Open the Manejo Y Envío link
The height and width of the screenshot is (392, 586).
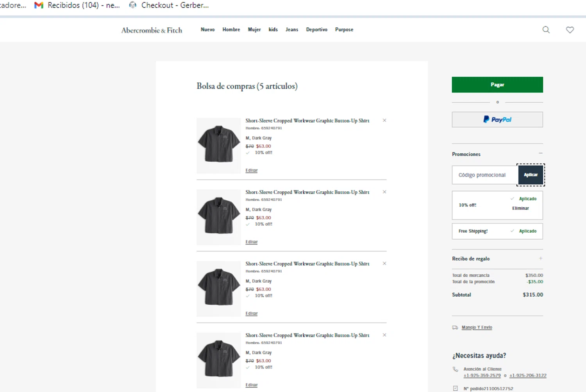pos(477,328)
